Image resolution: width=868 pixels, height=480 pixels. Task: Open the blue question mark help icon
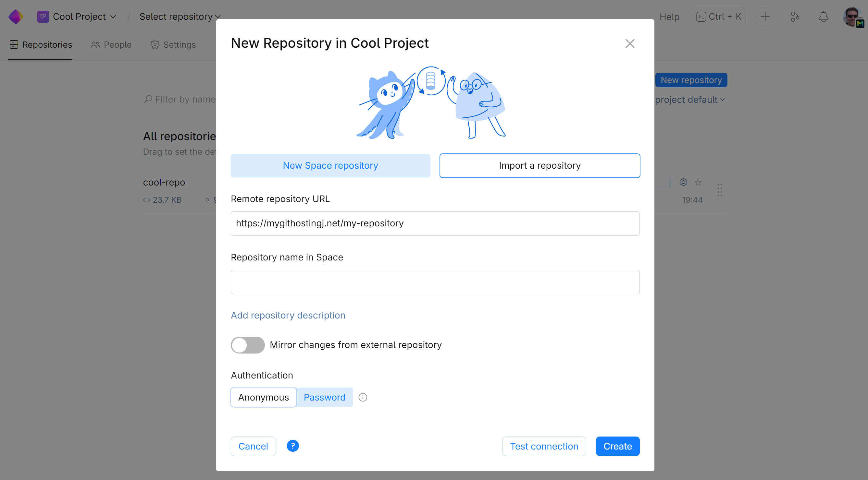(292, 446)
